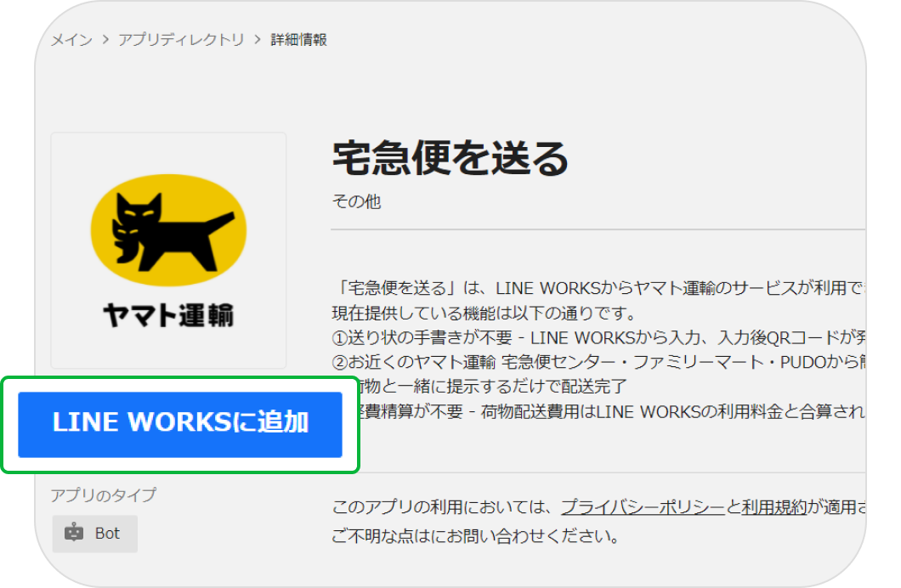
Task: Click the chevron after メイン
Action: 105,40
